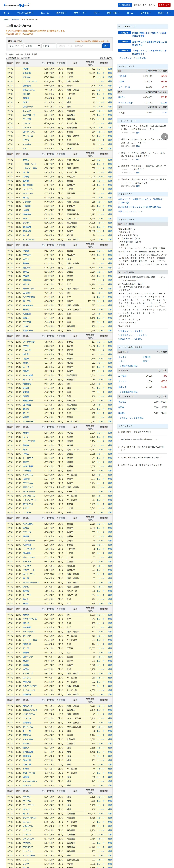Expand the 経済データ nav menu
Viewport: 174px width, 868px height.
pos(164,13)
